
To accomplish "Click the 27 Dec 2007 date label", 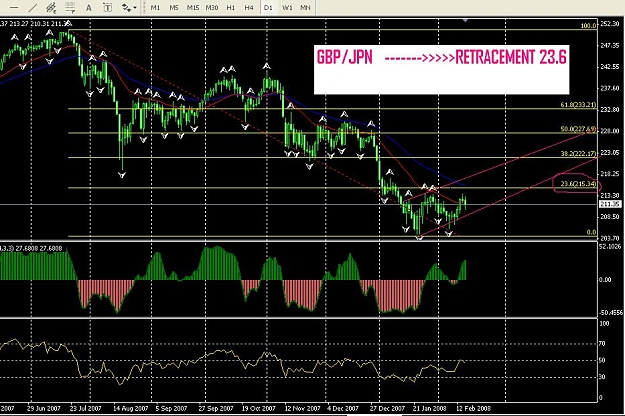I will click(387, 408).
